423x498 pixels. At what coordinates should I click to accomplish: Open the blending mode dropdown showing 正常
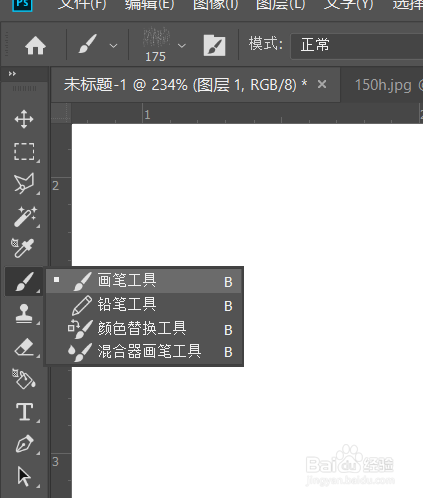pyautogui.click(x=357, y=46)
